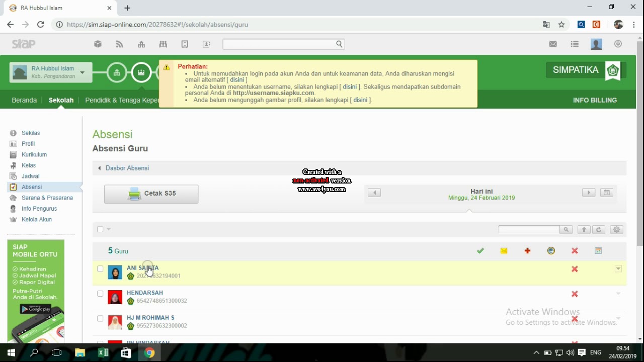Open the Pendidik & Tenaga Kependidikan menu

coord(122,100)
